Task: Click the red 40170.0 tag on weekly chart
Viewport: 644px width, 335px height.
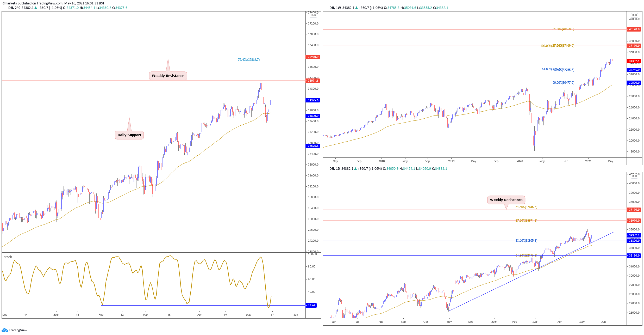Action: [634, 29]
